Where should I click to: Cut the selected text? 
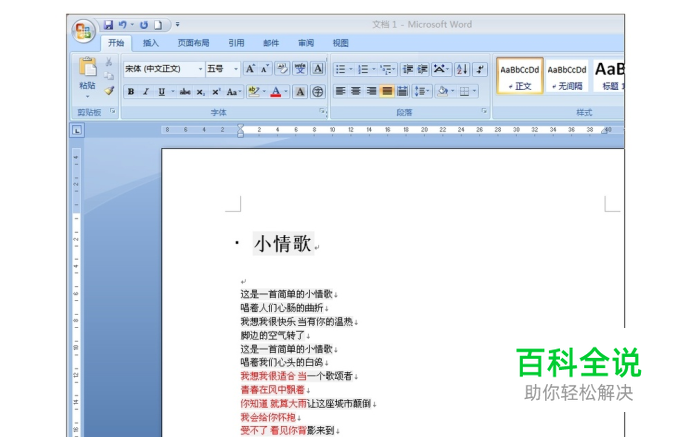coord(109,62)
